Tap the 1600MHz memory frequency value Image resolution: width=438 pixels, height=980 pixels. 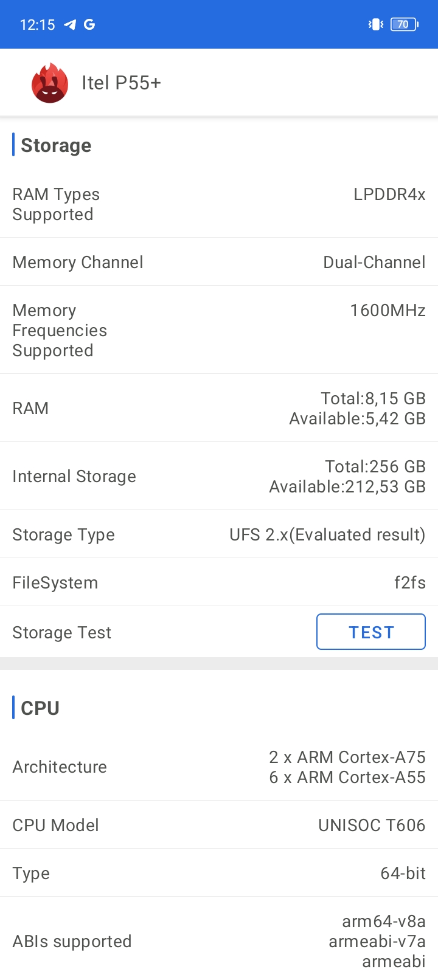coord(388,311)
